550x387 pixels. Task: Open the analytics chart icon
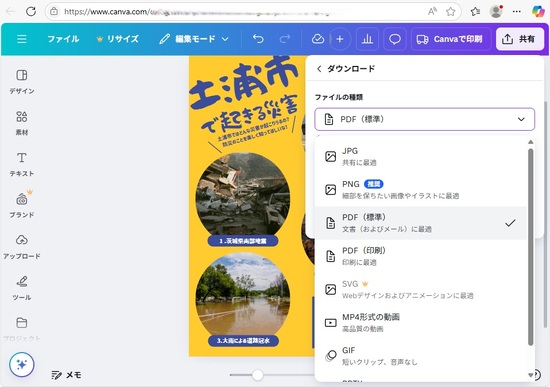(367, 39)
